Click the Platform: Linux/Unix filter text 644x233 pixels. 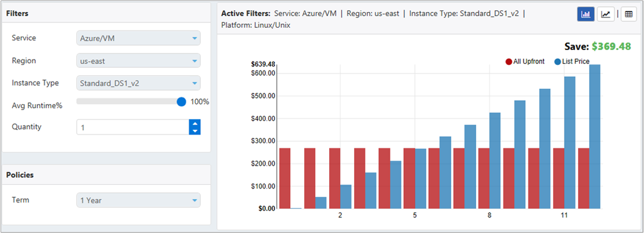pos(256,25)
